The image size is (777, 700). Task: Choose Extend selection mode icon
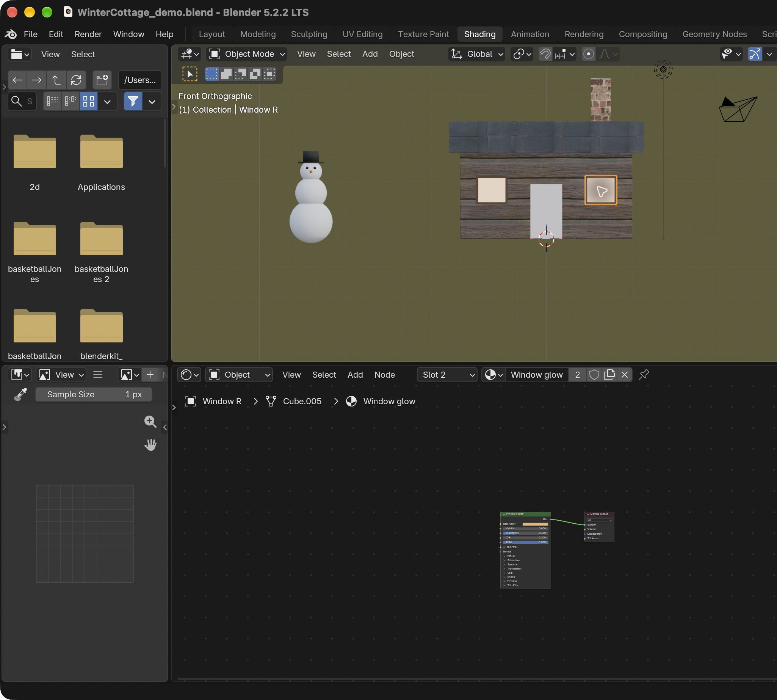(x=226, y=74)
